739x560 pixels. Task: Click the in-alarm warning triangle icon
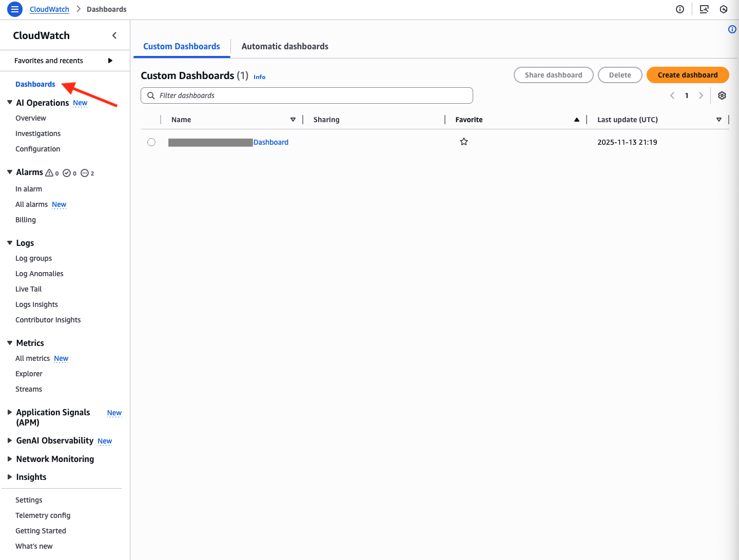[50, 173]
